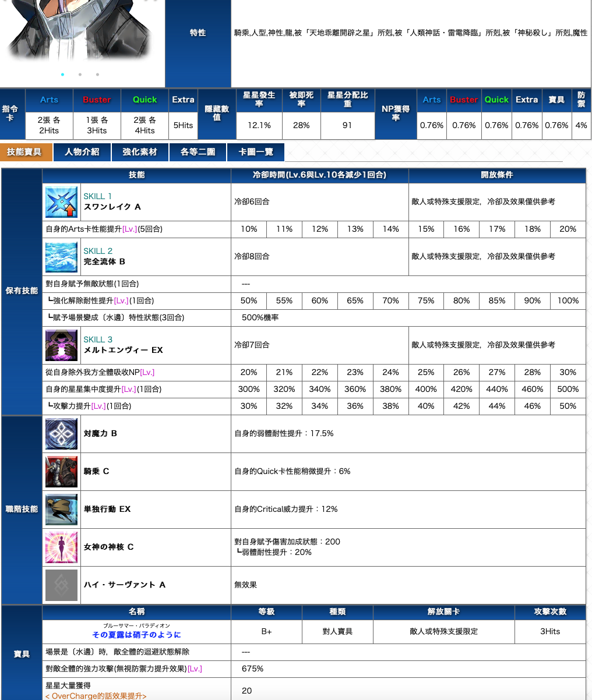This screenshot has width=592, height=700.
Task: Select the second carousel dot under the portrait
Action: tap(80, 75)
